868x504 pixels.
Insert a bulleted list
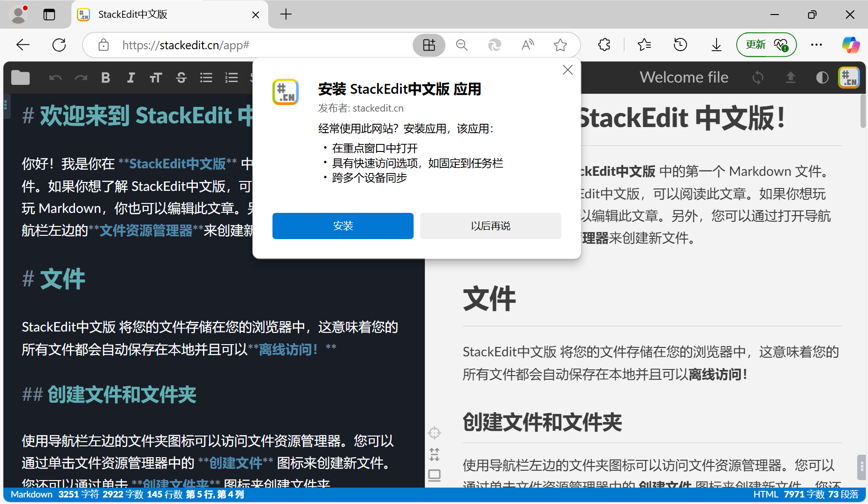click(206, 77)
